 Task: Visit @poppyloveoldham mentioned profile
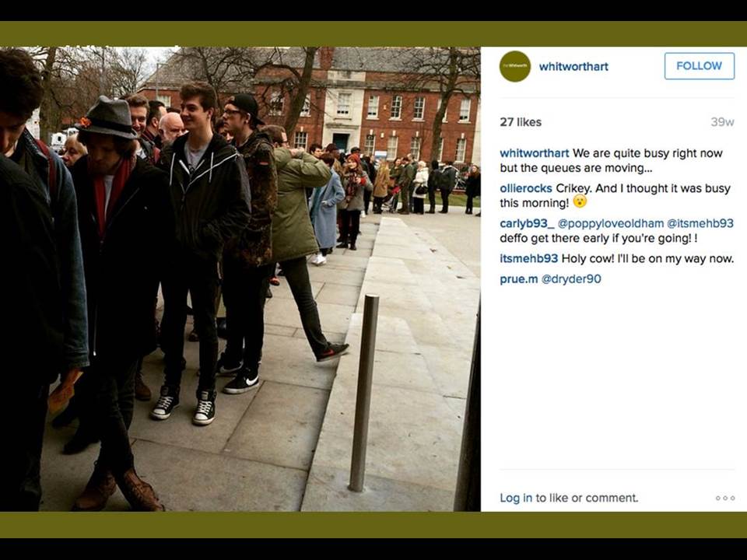(x=611, y=224)
